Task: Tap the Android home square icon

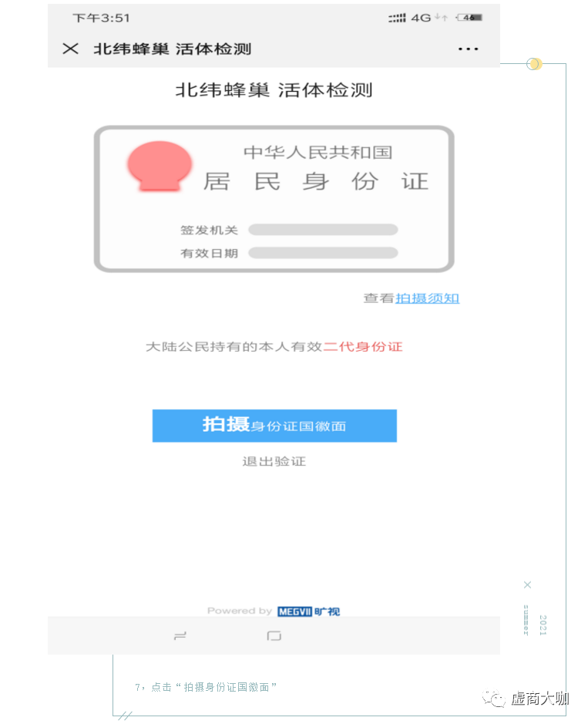Action: point(274,636)
